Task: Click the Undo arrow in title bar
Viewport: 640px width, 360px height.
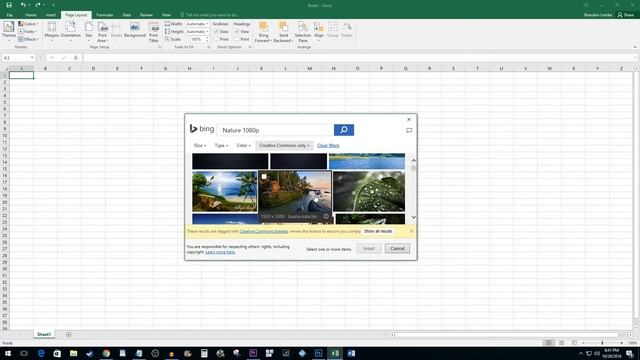Action: tap(23, 5)
